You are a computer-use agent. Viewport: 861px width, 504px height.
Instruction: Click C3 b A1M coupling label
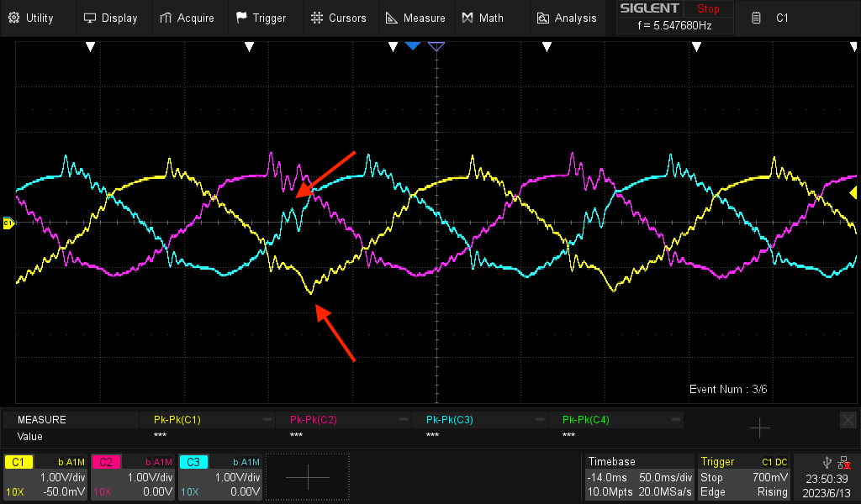pos(246,462)
